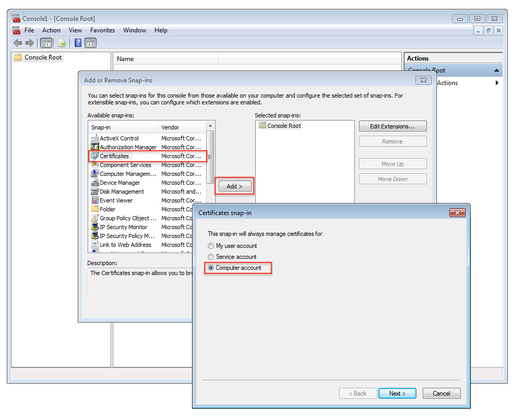512x417 pixels.
Task: Open the Action menu
Action: coord(51,30)
